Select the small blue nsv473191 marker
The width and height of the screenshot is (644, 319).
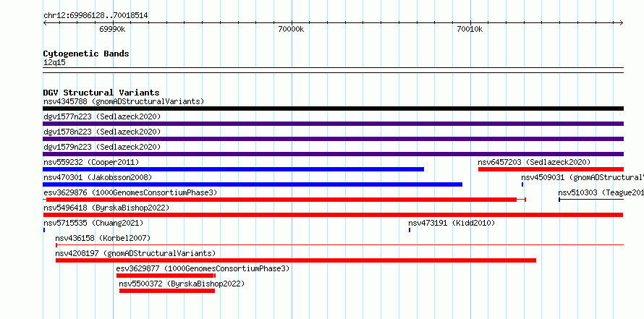410,230
